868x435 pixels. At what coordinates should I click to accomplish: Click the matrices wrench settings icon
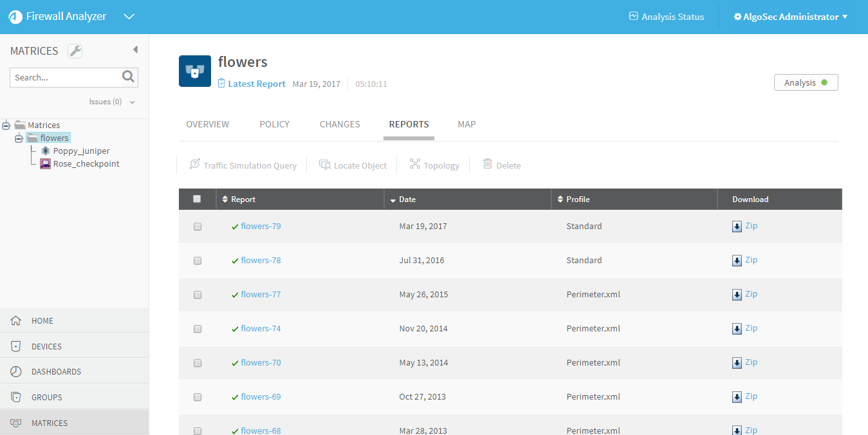click(x=75, y=51)
